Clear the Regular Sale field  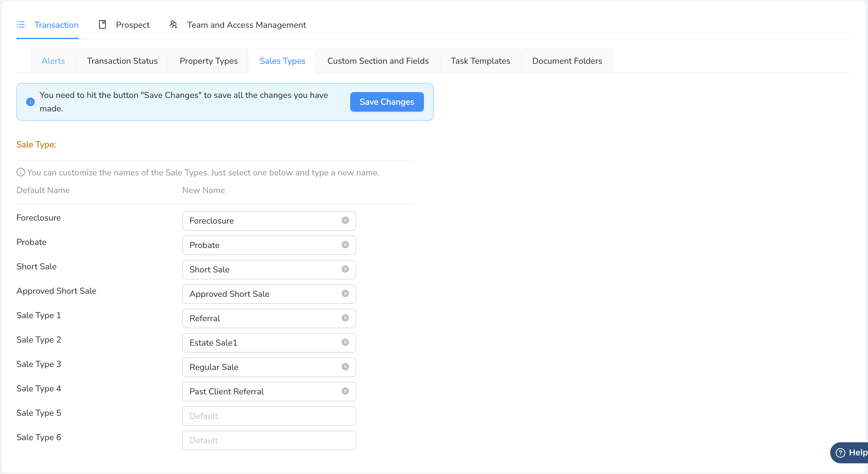[x=345, y=367]
